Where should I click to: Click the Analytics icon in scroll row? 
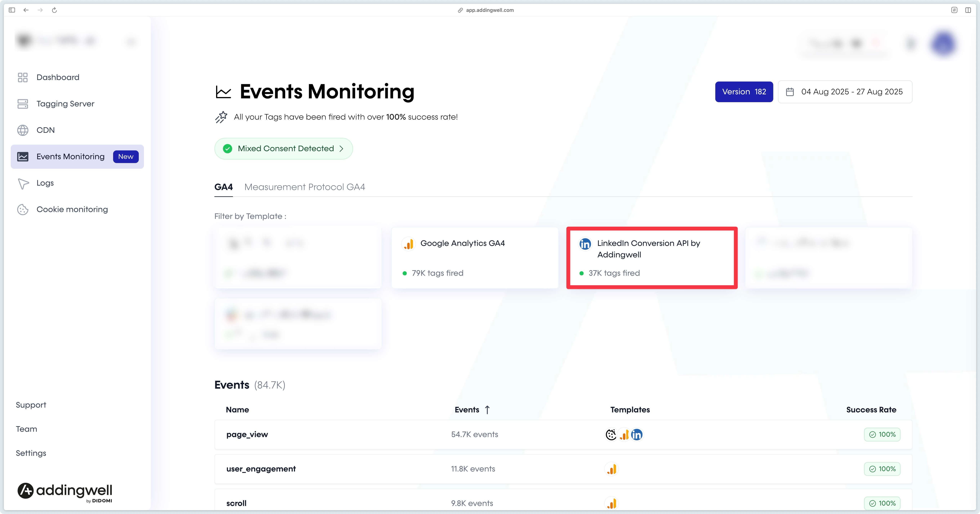tap(611, 504)
